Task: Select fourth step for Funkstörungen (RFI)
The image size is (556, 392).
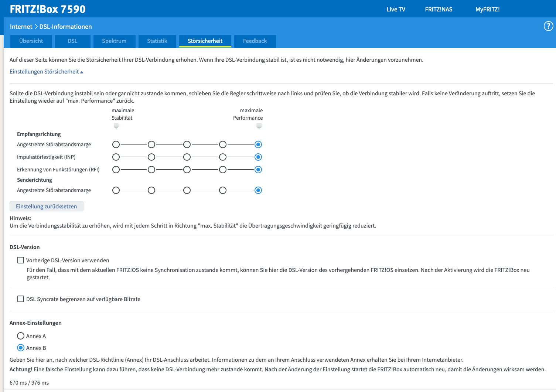Action: point(223,170)
